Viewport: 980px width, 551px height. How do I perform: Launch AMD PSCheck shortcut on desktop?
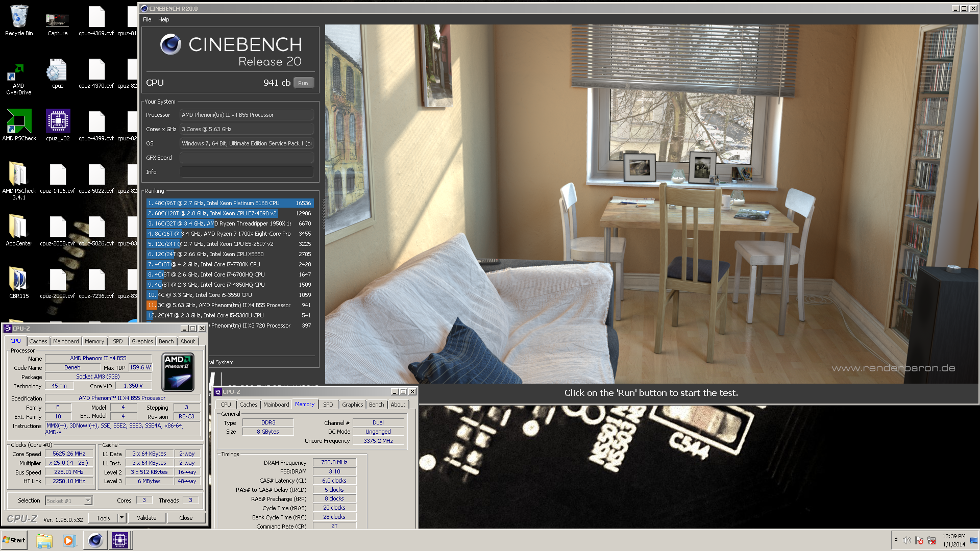[19, 125]
